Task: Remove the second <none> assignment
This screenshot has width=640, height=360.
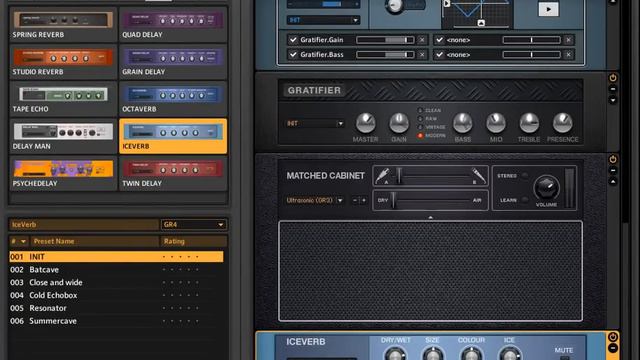Action: coord(568,55)
